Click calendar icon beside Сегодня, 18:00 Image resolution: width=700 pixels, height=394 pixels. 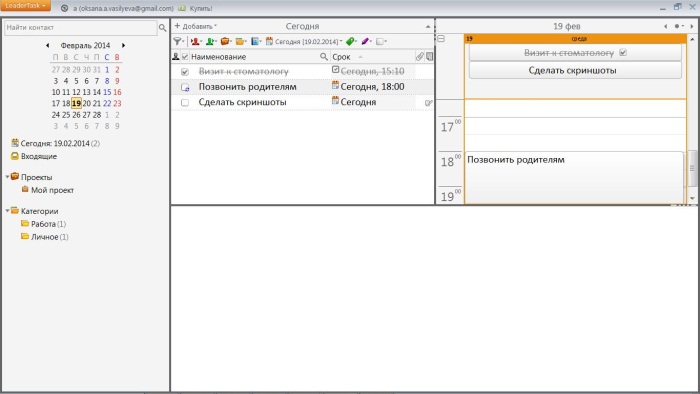click(x=335, y=85)
